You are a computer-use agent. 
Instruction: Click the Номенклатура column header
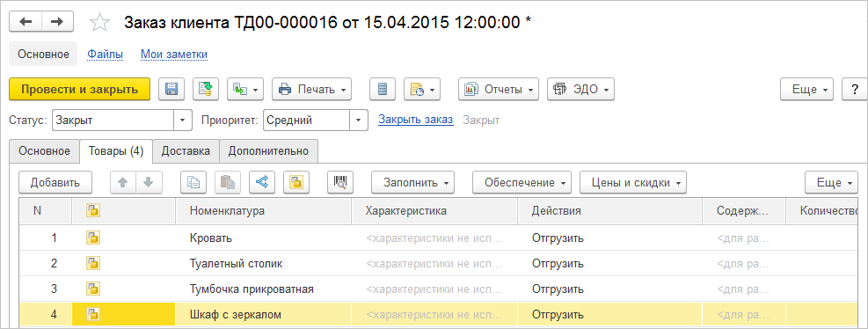[264, 211]
